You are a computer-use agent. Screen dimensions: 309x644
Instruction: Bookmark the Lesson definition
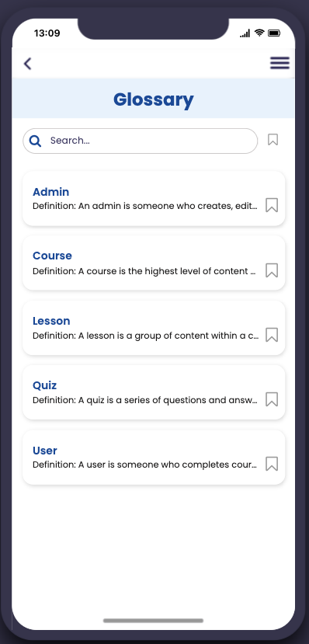[x=272, y=335]
